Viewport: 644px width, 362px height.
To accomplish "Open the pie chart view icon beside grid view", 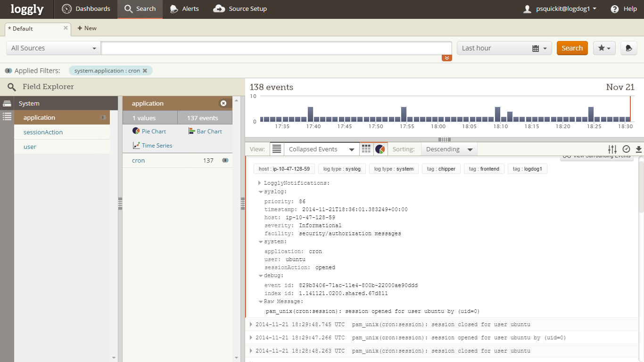I will [380, 149].
